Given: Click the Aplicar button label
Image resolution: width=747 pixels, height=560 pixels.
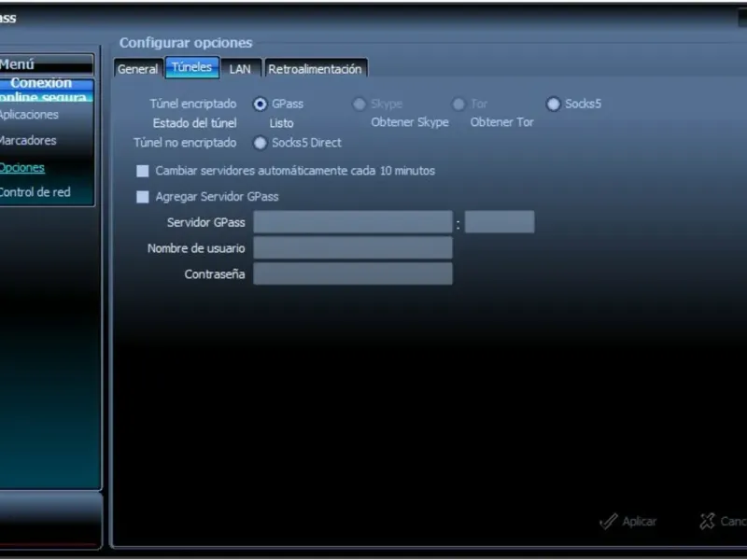Looking at the screenshot, I should pyautogui.click(x=640, y=522).
